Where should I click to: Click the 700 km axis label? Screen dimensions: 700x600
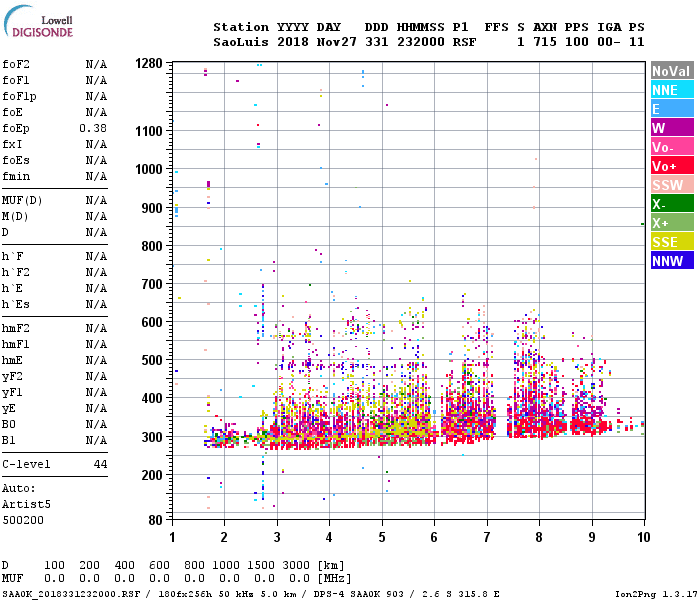(152, 284)
